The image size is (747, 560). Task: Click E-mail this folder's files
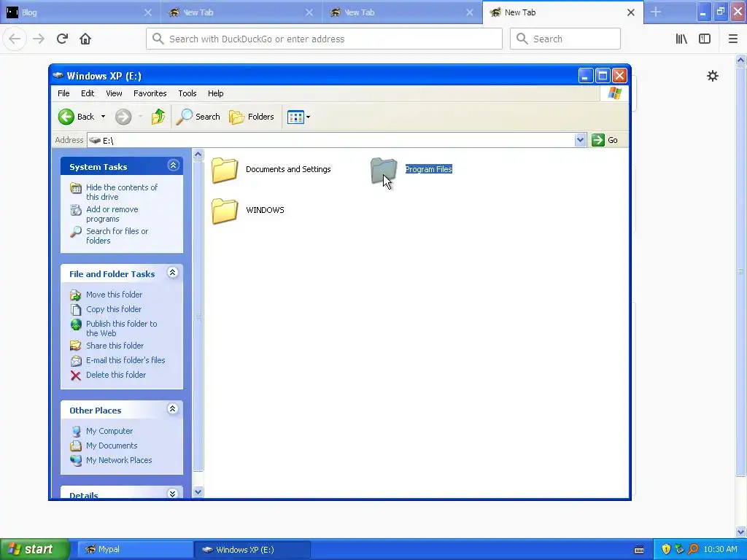(x=125, y=360)
